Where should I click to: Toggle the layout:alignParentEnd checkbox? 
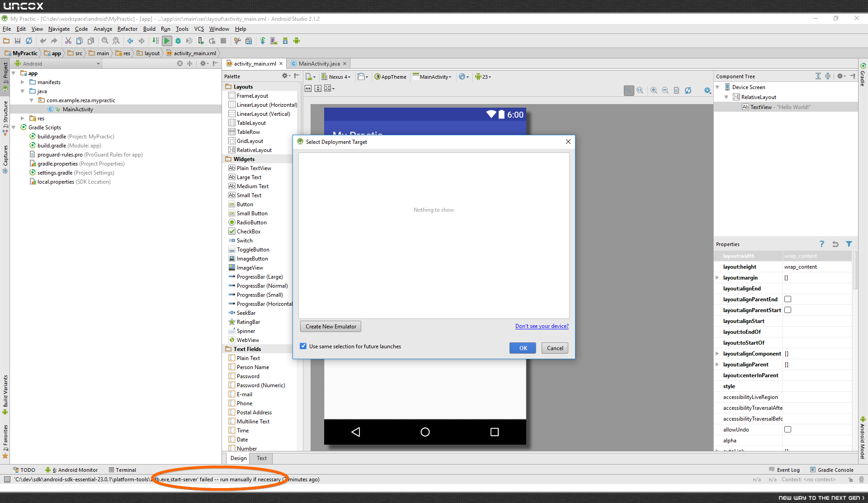click(788, 299)
